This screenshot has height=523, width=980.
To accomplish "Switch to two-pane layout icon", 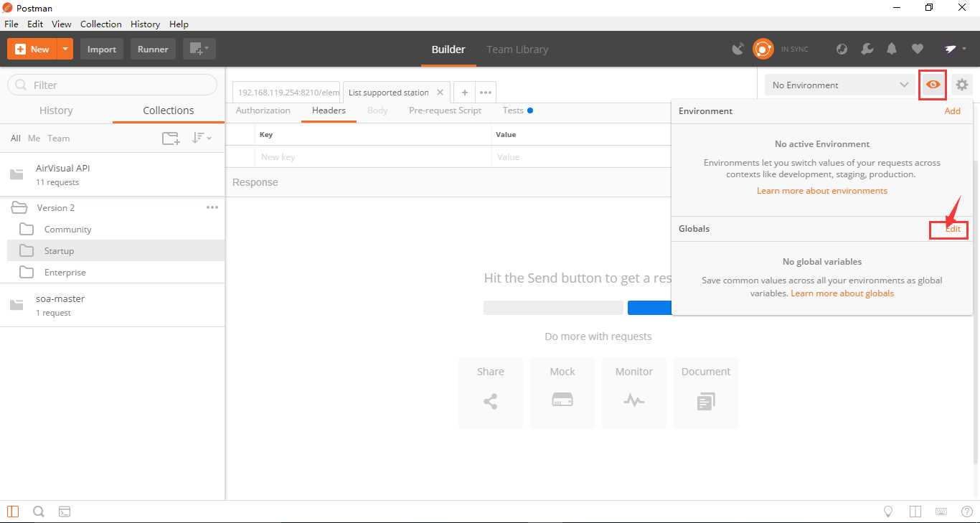I will (915, 512).
